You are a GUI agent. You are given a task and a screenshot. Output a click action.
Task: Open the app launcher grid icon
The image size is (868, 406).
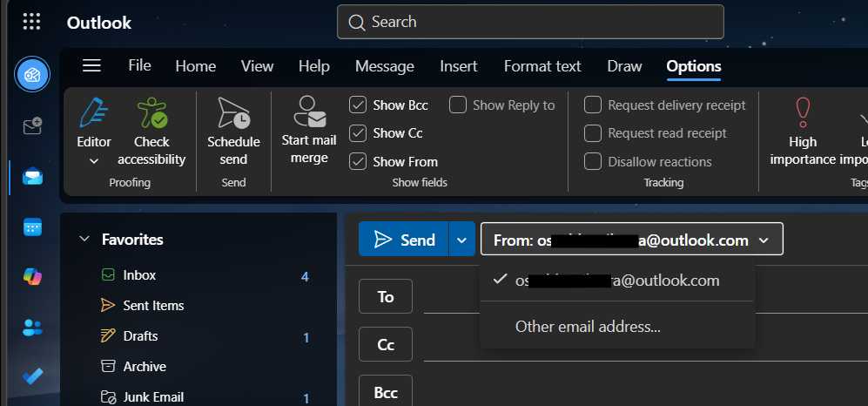(31, 22)
